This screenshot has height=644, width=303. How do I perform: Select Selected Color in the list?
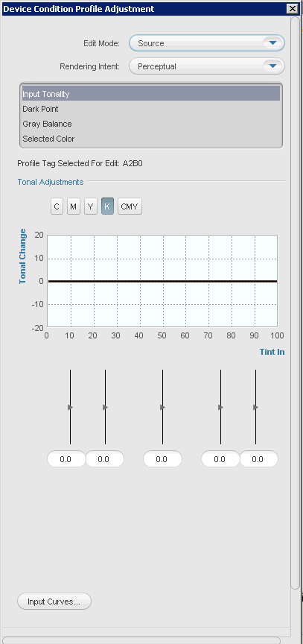[x=151, y=139]
